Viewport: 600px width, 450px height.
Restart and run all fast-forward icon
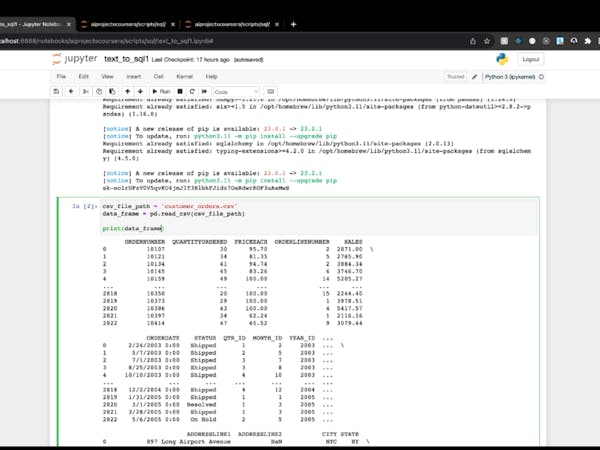point(204,91)
